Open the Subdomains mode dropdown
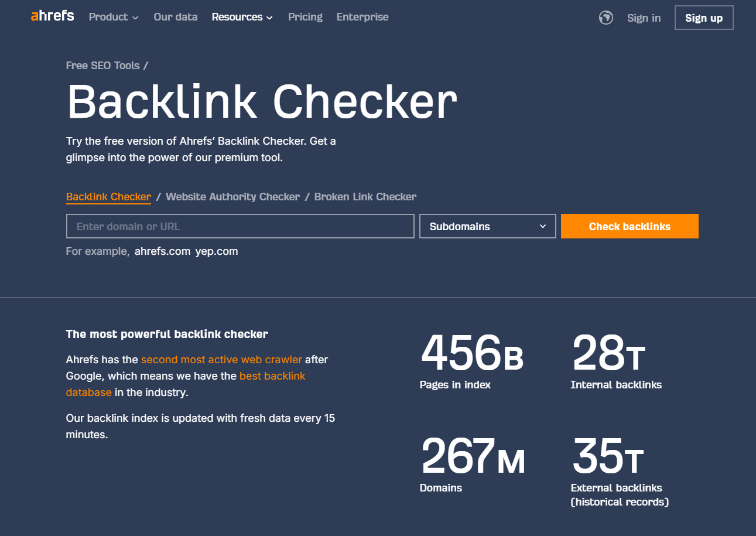 488,226
